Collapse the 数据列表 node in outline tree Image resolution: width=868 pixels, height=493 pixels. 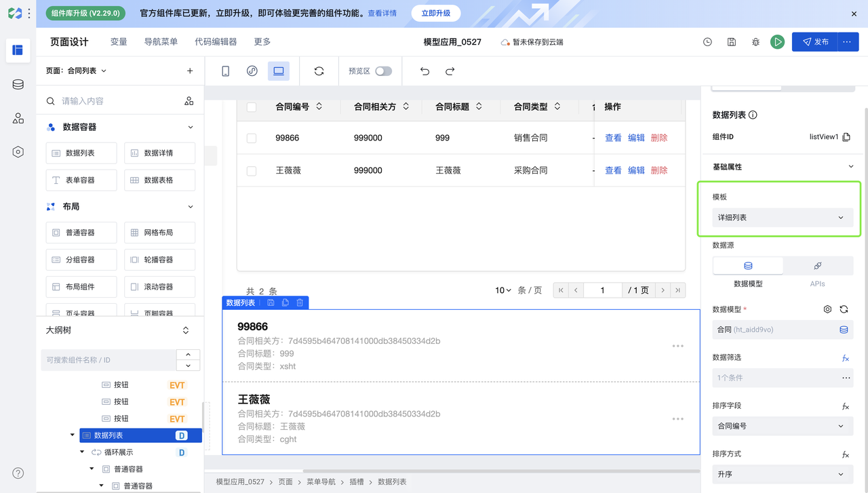click(73, 435)
